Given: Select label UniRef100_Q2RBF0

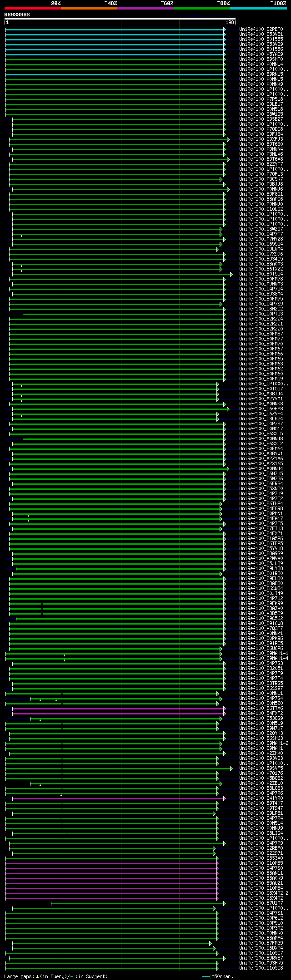Looking at the screenshot, I should click(x=261, y=848).
